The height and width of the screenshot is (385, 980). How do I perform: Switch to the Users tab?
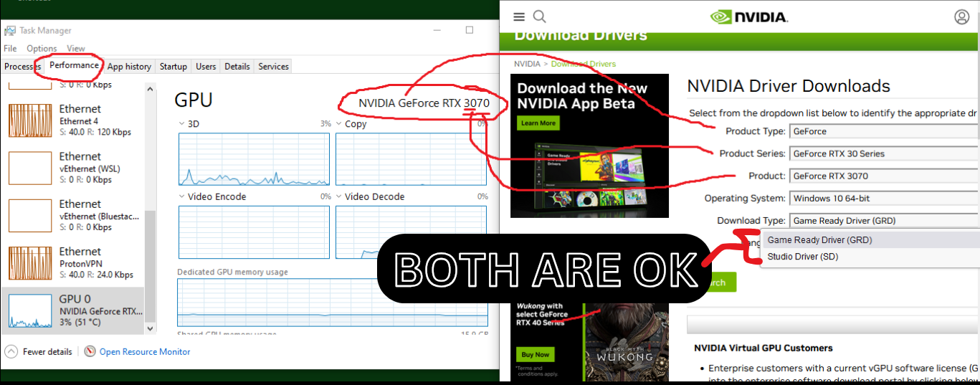tap(206, 67)
